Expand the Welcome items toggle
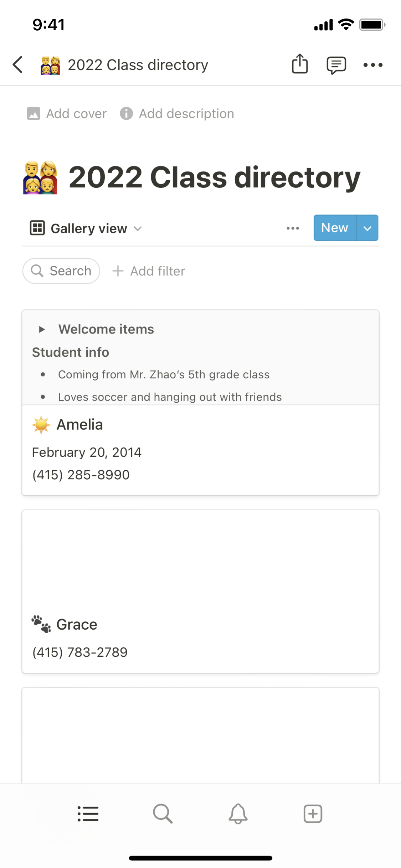Image resolution: width=401 pixels, height=868 pixels. tap(42, 329)
